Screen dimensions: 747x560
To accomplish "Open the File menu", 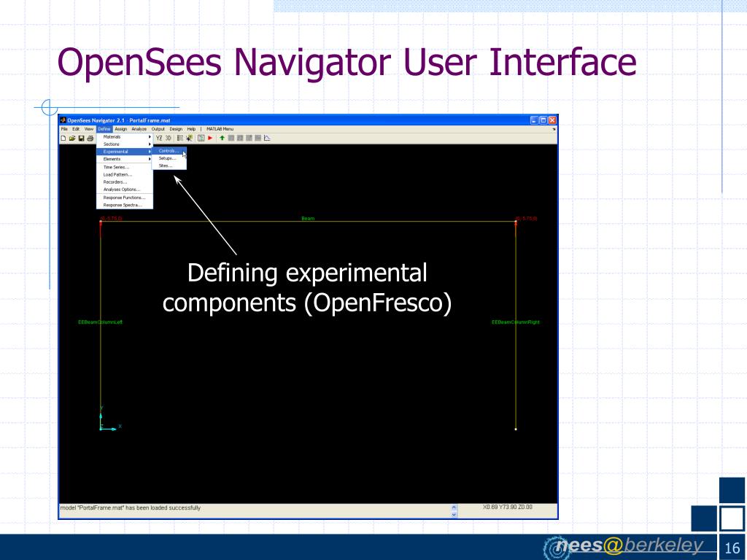I will 64,129.
